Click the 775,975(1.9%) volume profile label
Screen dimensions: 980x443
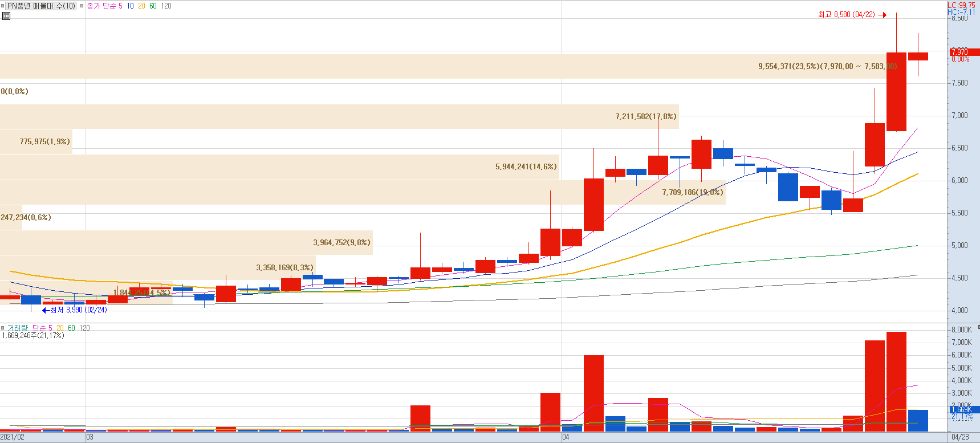click(x=45, y=141)
